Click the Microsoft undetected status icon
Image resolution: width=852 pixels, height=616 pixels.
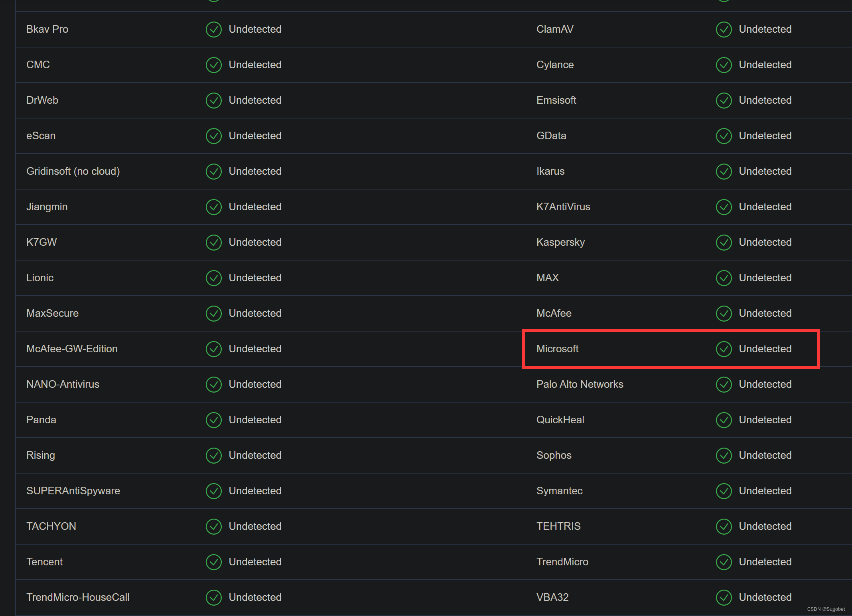723,349
